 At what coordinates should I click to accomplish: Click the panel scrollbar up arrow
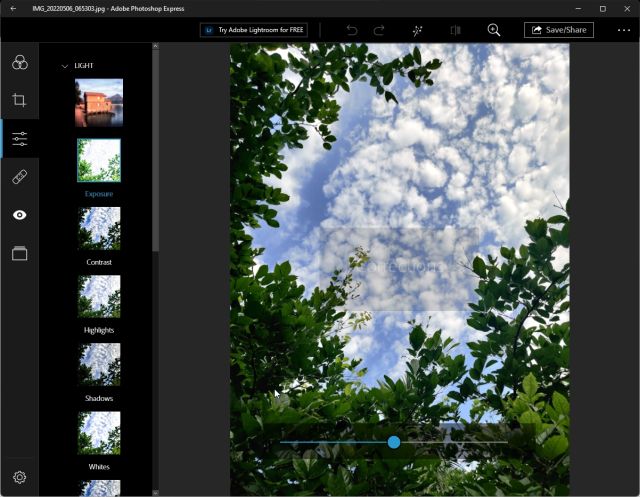pyautogui.click(x=156, y=46)
